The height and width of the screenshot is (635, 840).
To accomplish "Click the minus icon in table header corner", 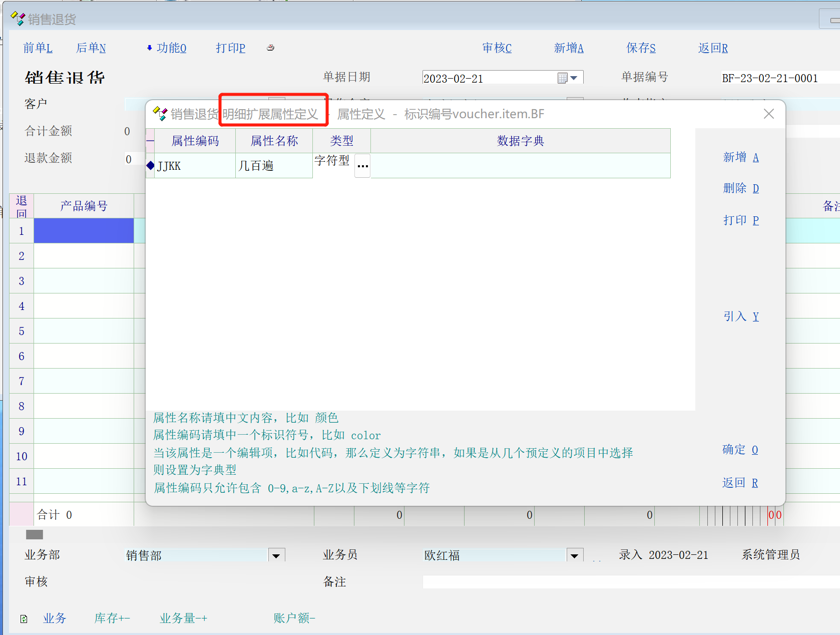I will 150,141.
